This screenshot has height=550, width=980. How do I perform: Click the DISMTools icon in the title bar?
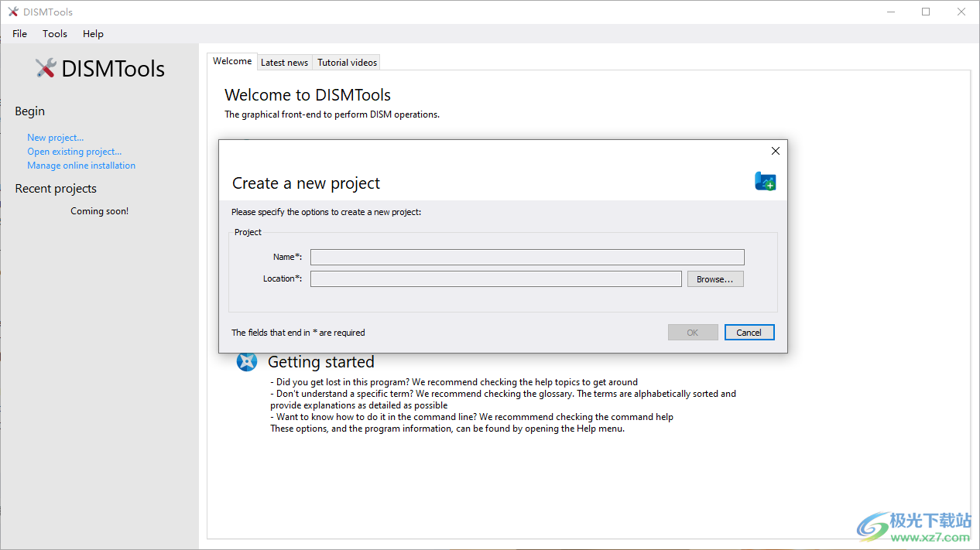(12, 12)
